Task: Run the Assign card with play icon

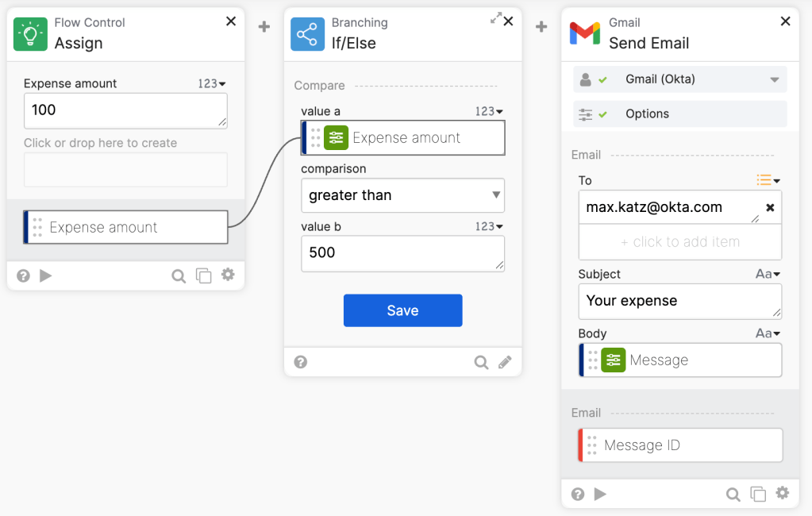Action: 46,275
